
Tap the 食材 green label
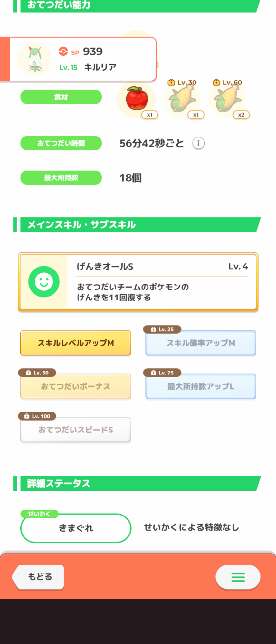61,97
